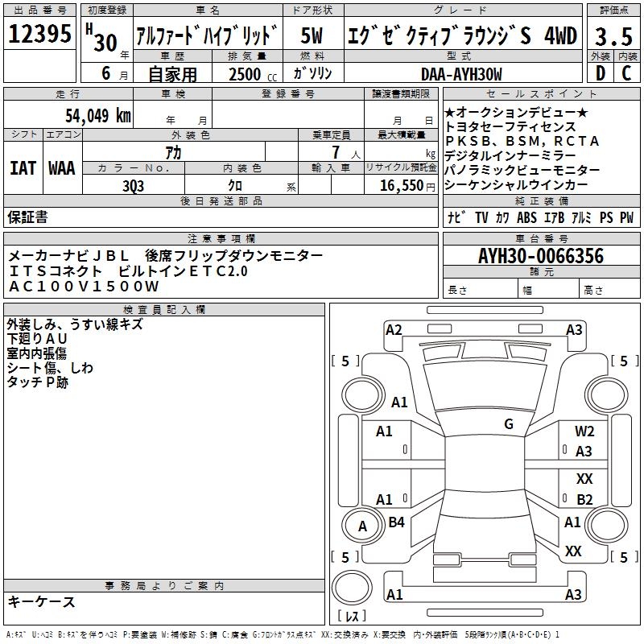Click the B4 mark on the diagram
Image resolution: width=644 pixels, height=644 pixels.
[x=397, y=522]
